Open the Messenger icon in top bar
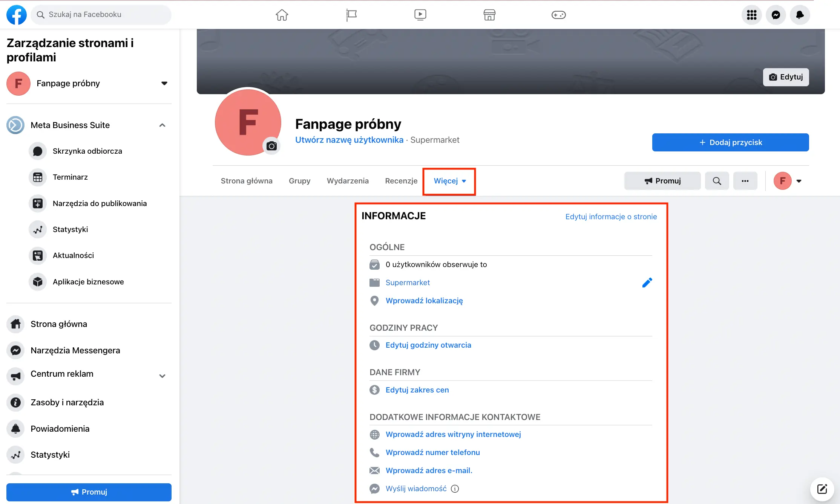This screenshot has width=840, height=504. point(776,15)
